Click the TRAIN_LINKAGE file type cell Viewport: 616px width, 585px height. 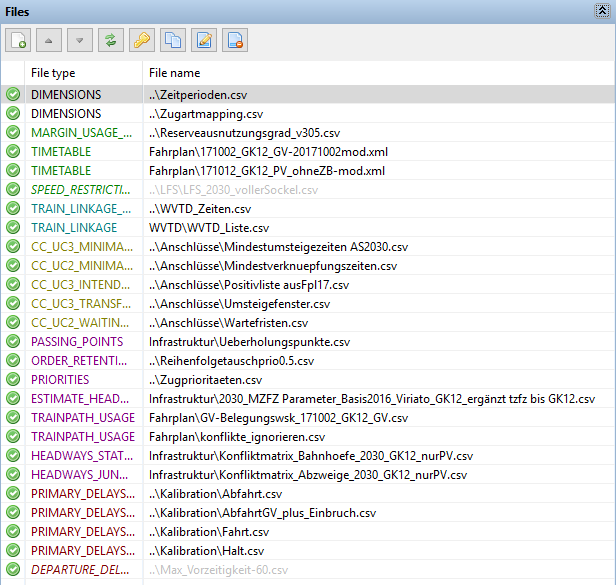point(74,227)
